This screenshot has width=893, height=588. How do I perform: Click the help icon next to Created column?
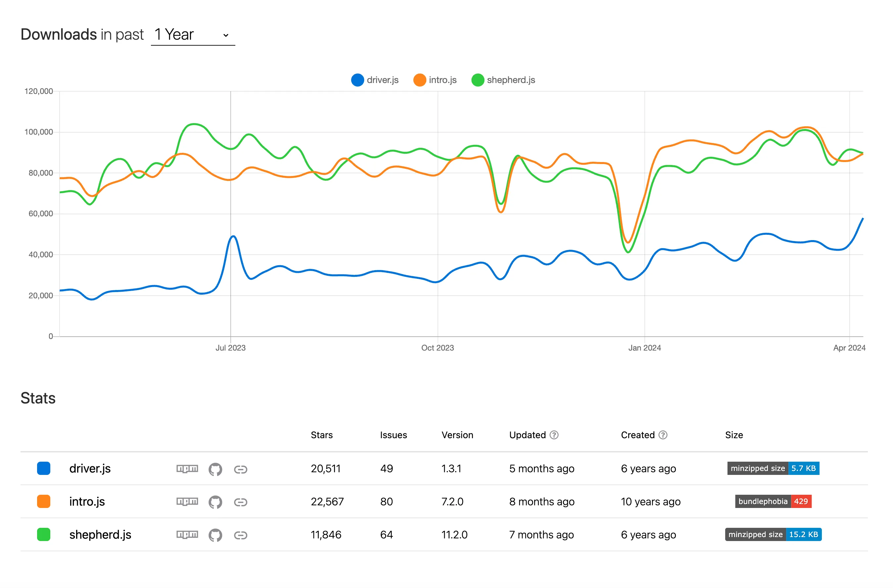[663, 435]
